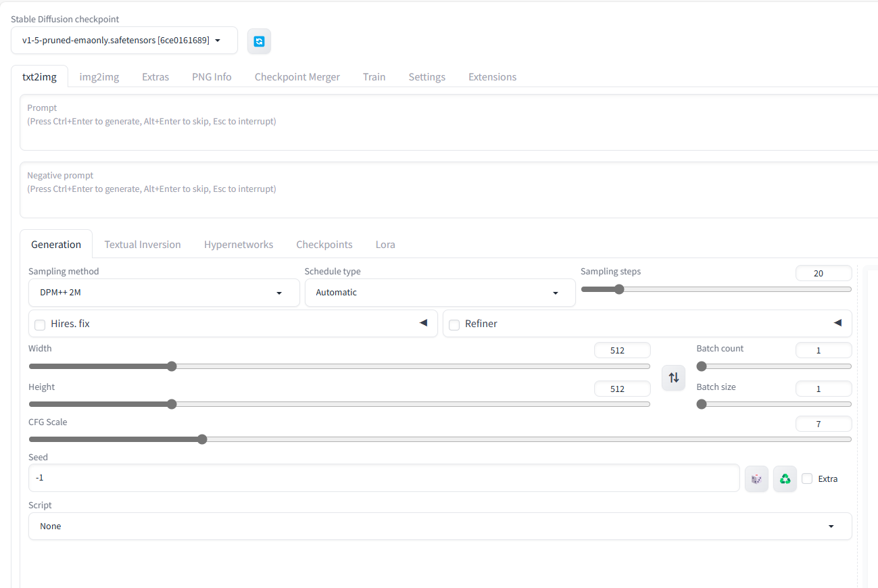The image size is (878, 588).
Task: Enable the Hires. fix checkbox
Action: click(x=40, y=324)
